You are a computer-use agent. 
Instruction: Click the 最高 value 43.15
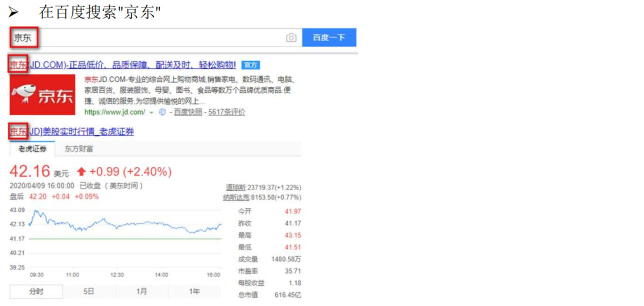pyautogui.click(x=292, y=235)
